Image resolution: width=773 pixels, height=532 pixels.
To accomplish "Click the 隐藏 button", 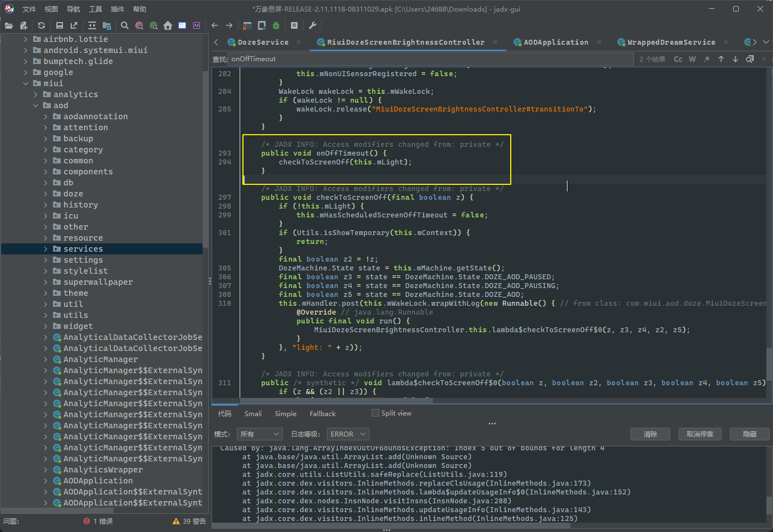I will [750, 434].
